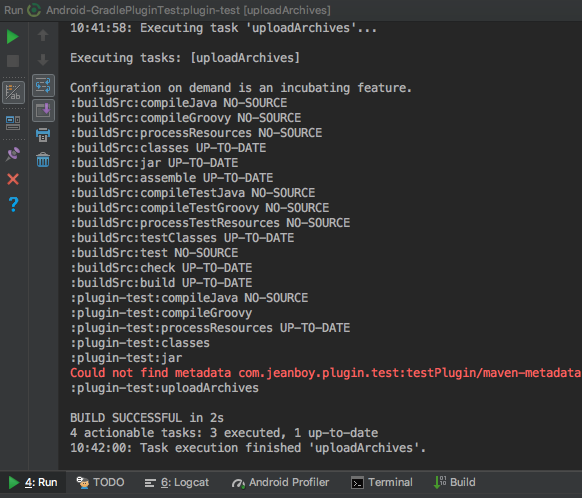Click the Down the Stack Trace arrow
This screenshot has height=498, width=582.
(43, 60)
